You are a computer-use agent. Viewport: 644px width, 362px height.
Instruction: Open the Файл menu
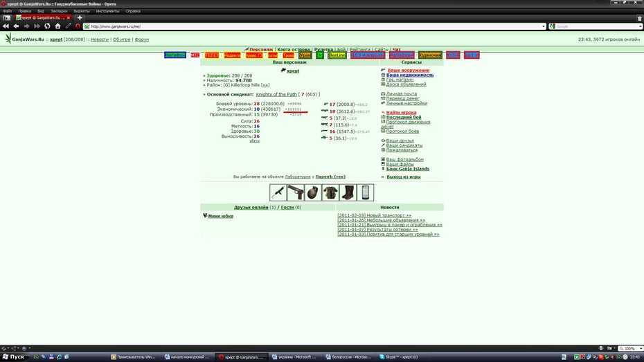(8, 11)
